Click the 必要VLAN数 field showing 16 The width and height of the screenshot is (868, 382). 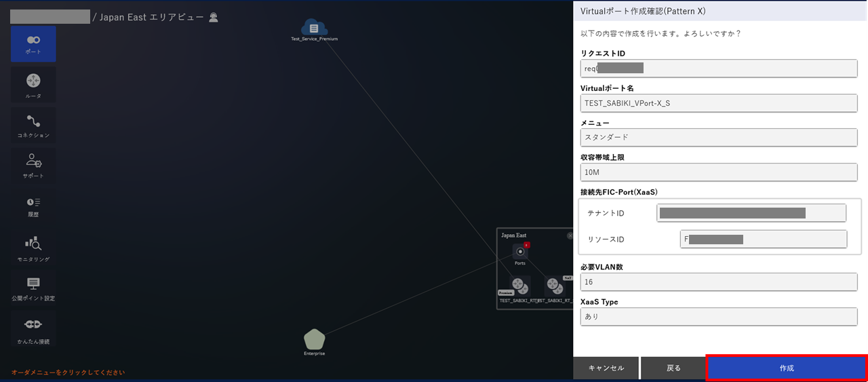719,282
